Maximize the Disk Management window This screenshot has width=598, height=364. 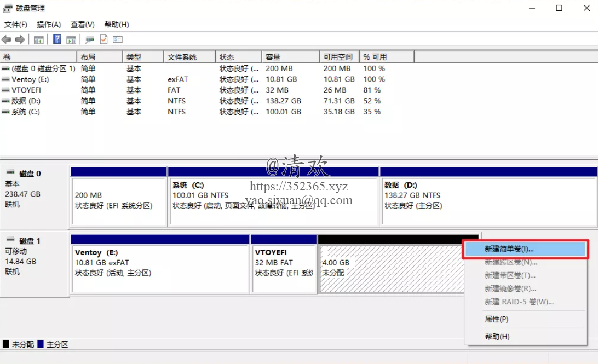tap(559, 8)
